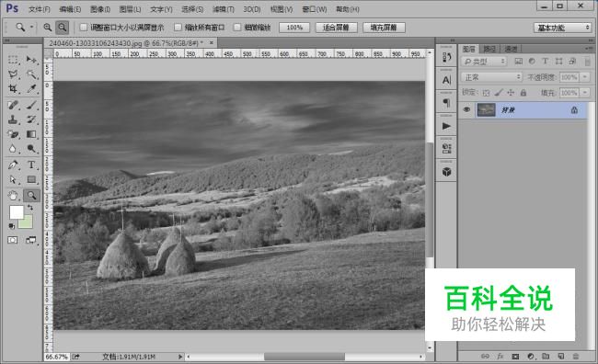Viewport: 598px width, 364px height.
Task: Select the Eyedropper tool
Action: tap(31, 88)
